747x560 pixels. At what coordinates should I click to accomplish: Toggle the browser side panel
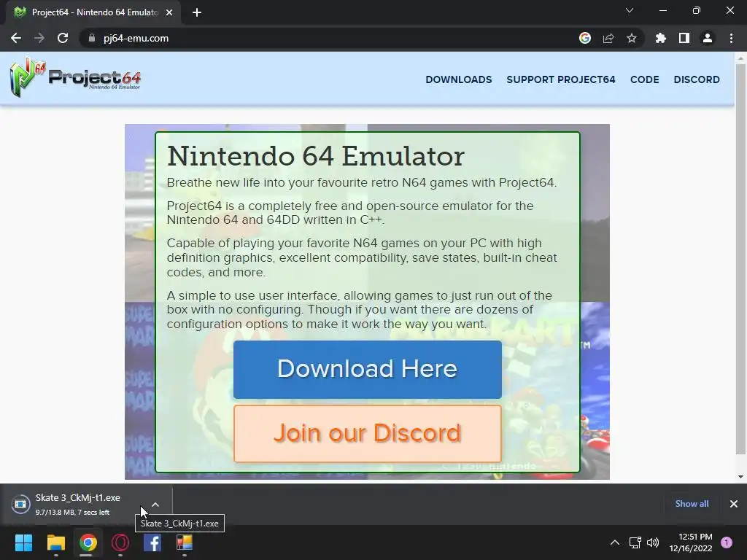coord(684,38)
